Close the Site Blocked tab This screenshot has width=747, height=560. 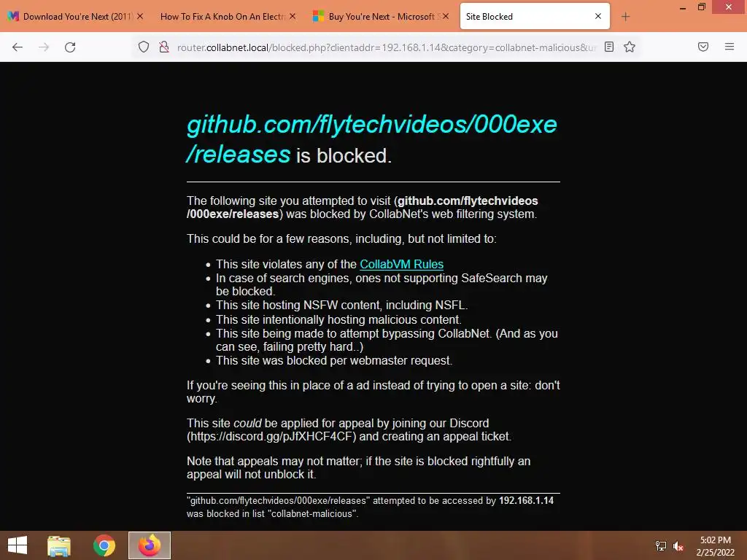[598, 16]
